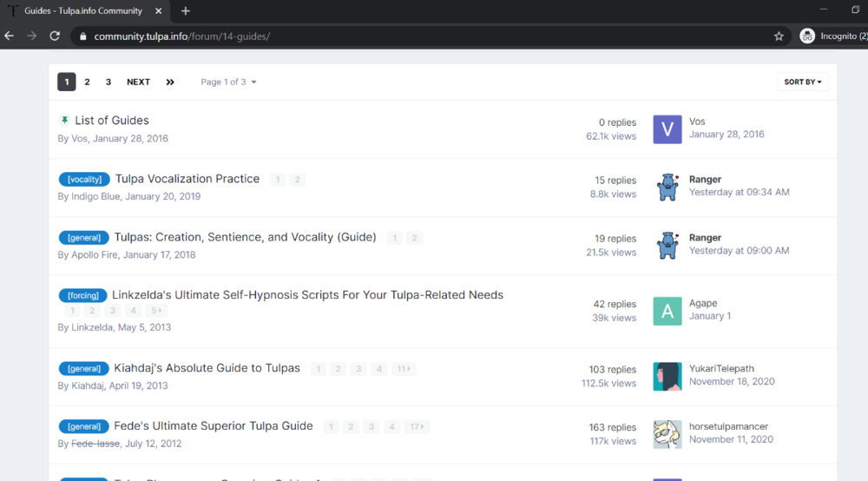
Task: Open page 4 of Kiahdaj's guide
Action: [x=379, y=369]
